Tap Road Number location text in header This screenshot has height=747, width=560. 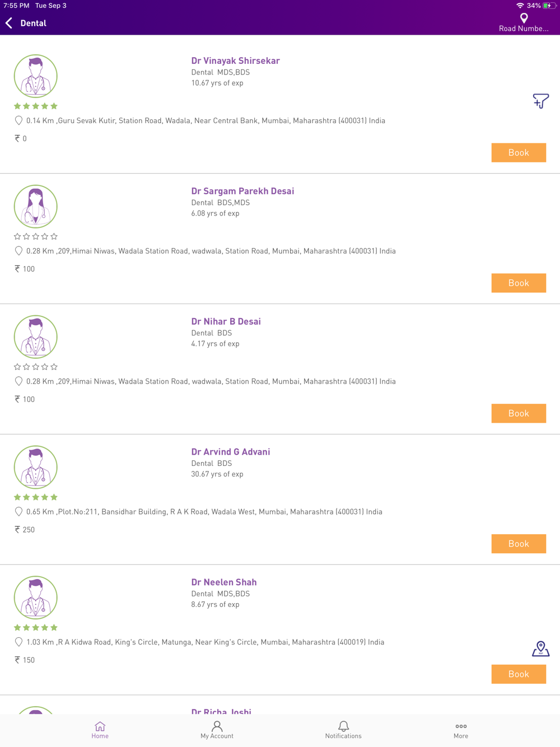(x=524, y=29)
